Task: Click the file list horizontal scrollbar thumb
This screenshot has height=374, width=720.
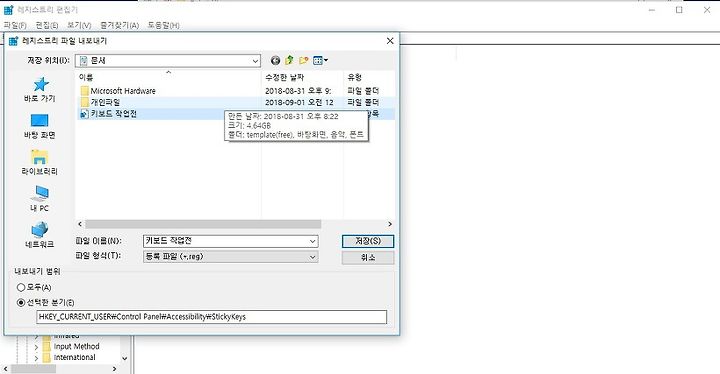Action: 203,224
